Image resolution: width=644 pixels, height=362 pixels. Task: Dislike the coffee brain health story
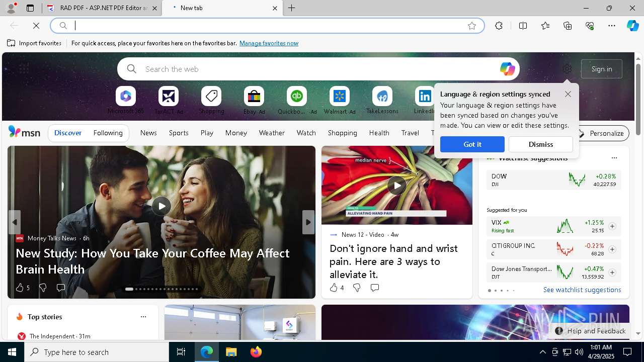43,288
